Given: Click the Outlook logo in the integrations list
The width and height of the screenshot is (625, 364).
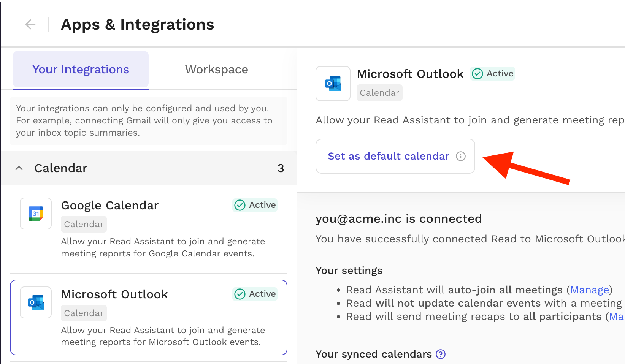Looking at the screenshot, I should (36, 302).
